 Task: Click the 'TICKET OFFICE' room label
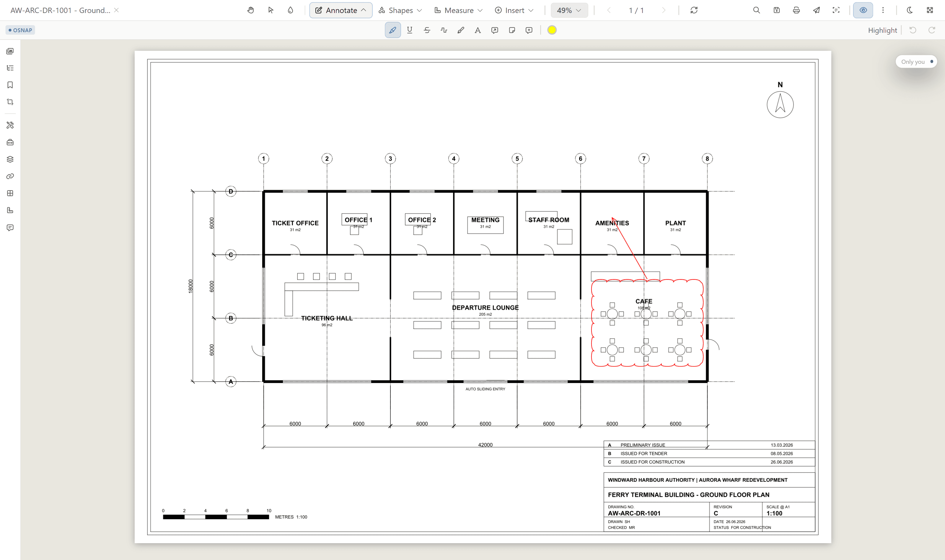[295, 223]
